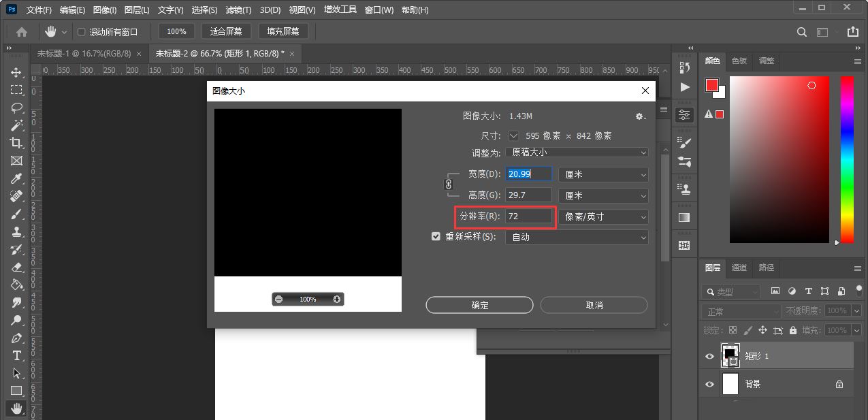This screenshot has height=420, width=868.
Task: Click the Share icon in top right
Action: pyautogui.click(x=852, y=31)
